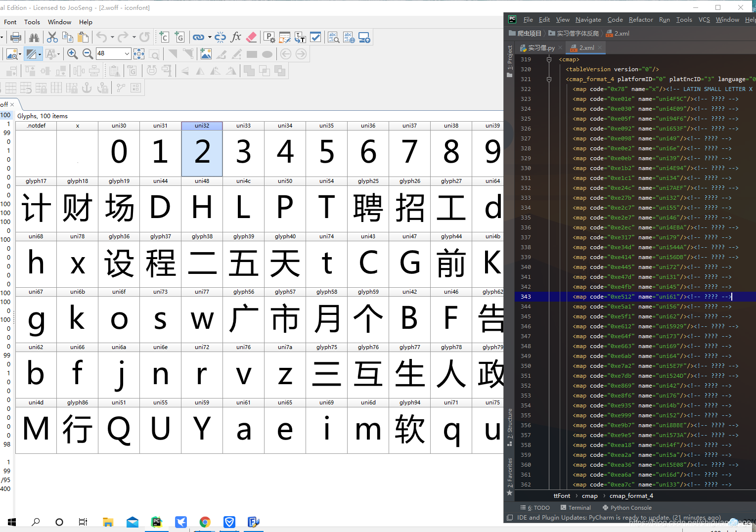
Task: Open the zoom level 48 combo box
Action: pyautogui.click(x=114, y=53)
